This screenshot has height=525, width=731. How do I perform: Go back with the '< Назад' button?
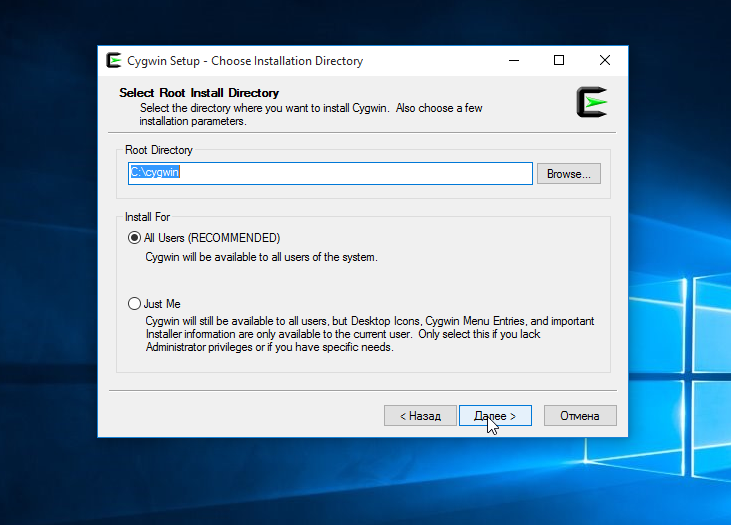(420, 415)
